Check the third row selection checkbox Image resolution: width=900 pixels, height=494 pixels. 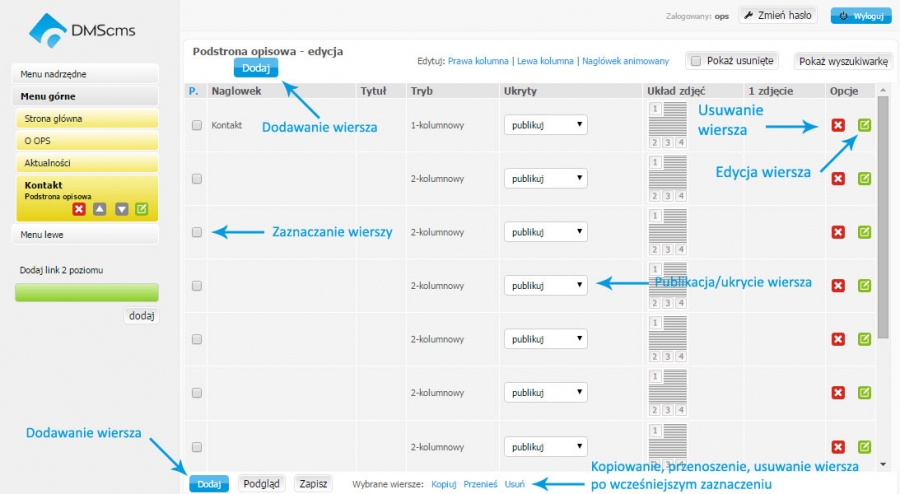(x=197, y=232)
